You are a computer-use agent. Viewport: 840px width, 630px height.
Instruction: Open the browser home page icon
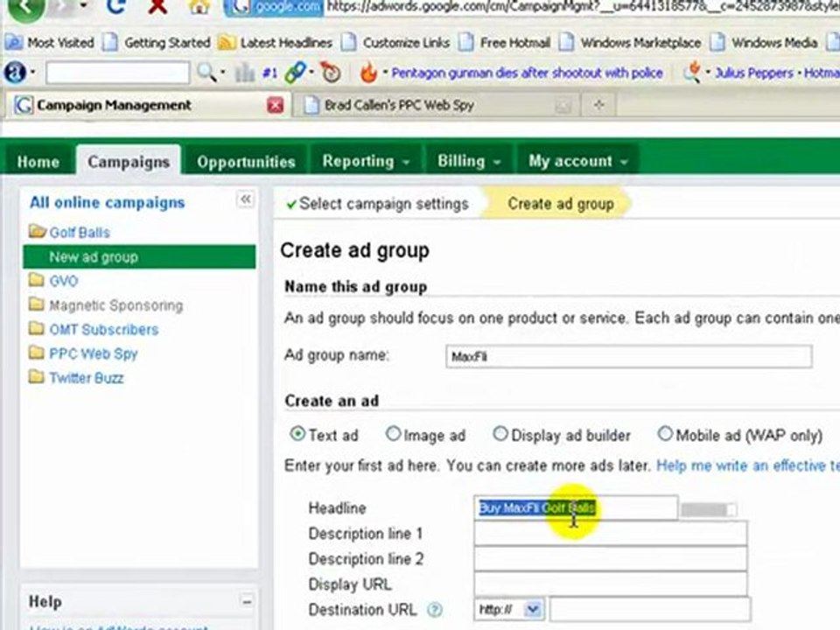click(x=199, y=6)
